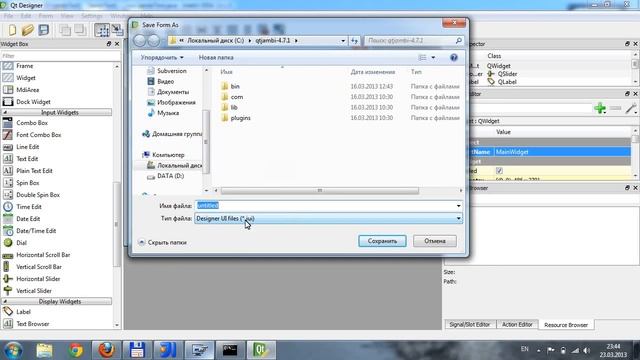Open Chrome from the taskbar
640x360 pixels.
pos(76,350)
